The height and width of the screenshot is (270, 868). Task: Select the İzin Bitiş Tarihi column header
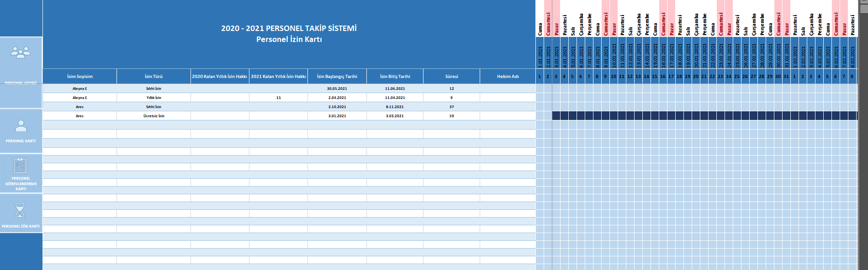(395, 76)
